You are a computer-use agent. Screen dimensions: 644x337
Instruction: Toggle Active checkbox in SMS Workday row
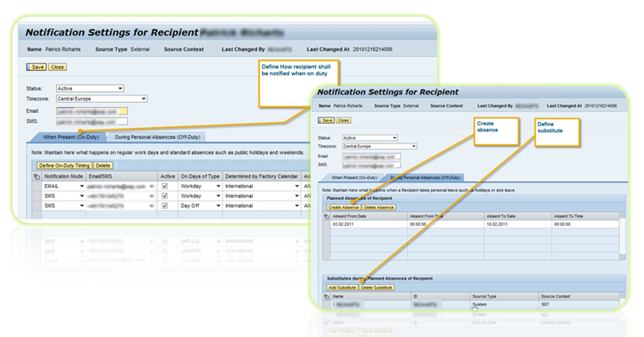point(165,196)
